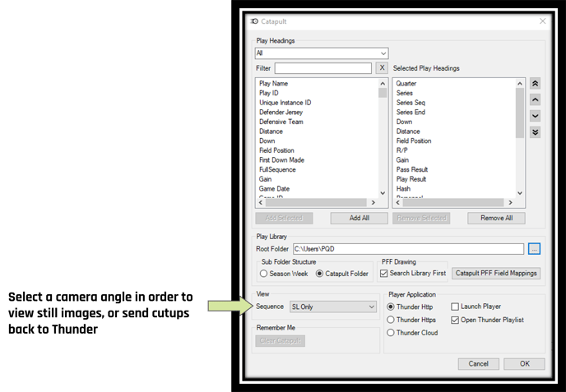Select Defender Jersey in headings list
Viewport: 566px width, 392px height.
pos(281,112)
